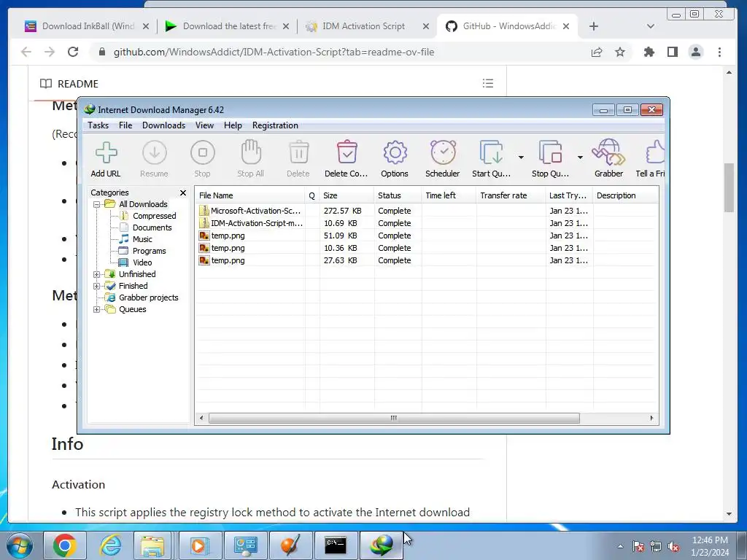Select the Compressed category

tap(155, 216)
